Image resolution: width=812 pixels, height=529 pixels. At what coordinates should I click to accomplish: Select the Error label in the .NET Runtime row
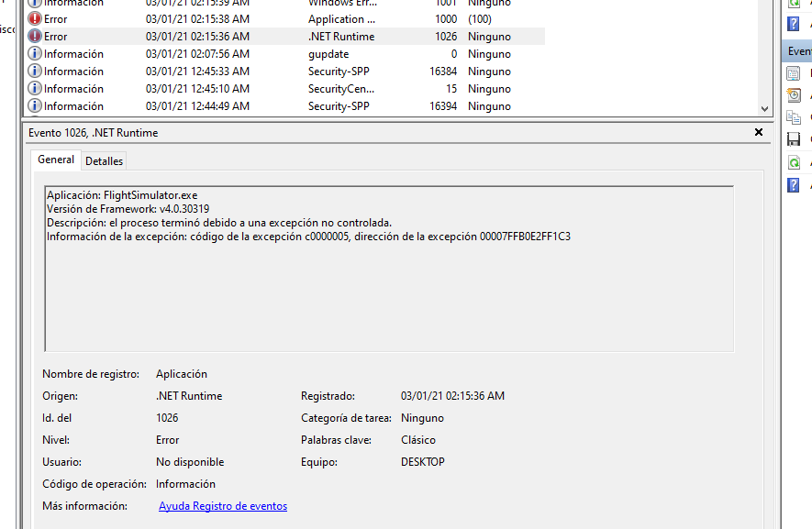56,37
